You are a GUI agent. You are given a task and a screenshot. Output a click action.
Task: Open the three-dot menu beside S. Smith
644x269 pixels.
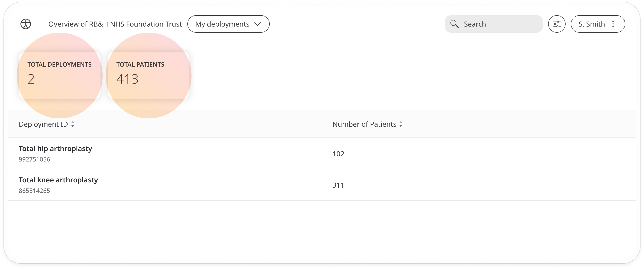[x=613, y=24]
